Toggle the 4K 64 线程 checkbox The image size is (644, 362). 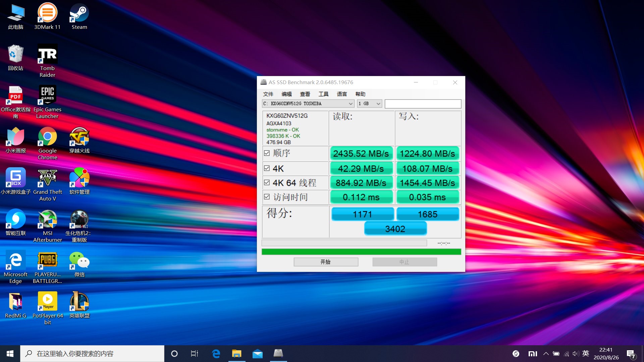point(267,183)
